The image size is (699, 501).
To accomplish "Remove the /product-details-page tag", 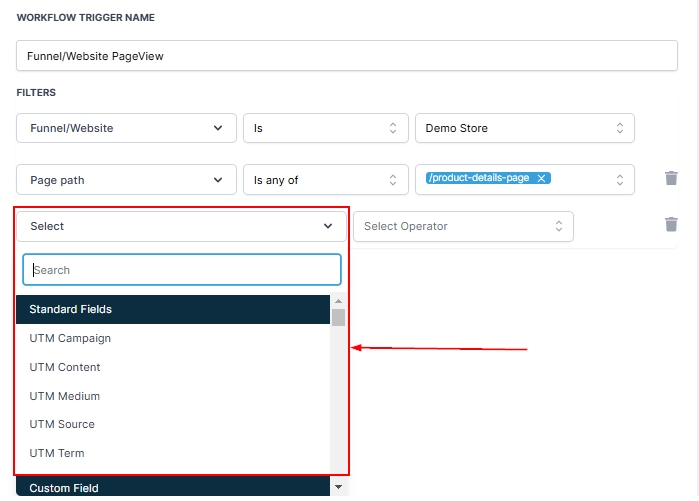I will point(541,178).
